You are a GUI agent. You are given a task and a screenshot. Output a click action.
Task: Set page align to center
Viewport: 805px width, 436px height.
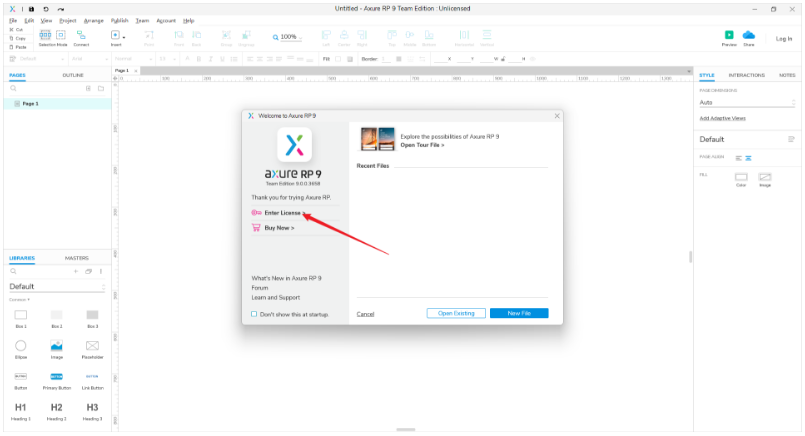749,158
